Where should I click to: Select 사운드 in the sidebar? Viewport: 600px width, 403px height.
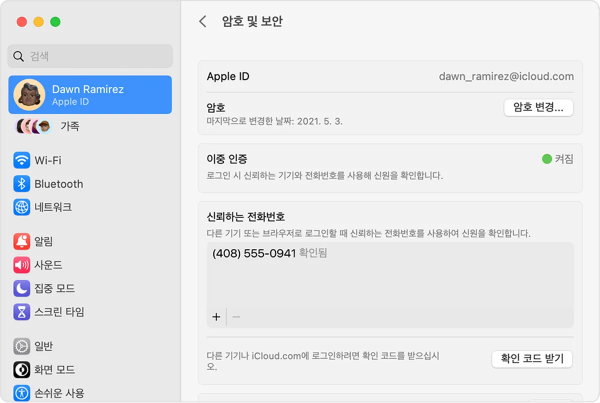pyautogui.click(x=48, y=265)
